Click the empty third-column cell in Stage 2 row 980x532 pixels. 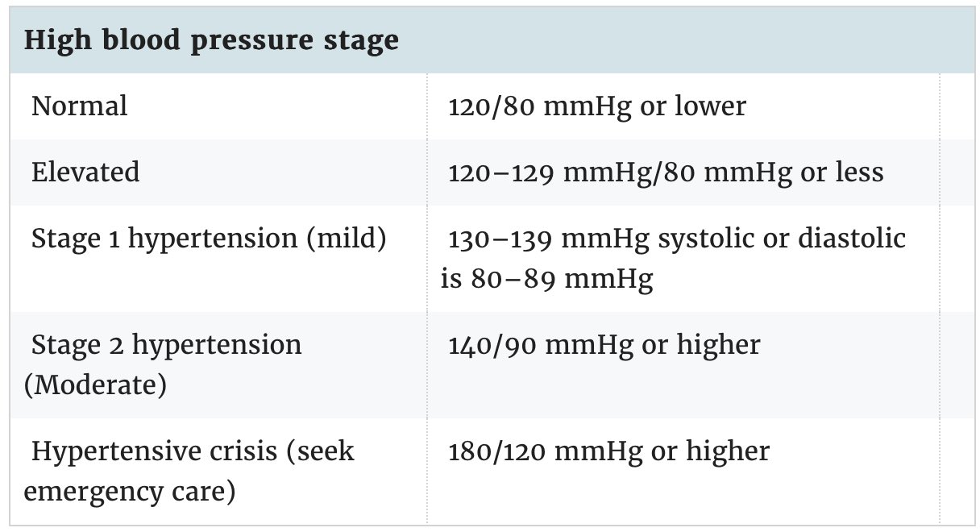point(955,364)
